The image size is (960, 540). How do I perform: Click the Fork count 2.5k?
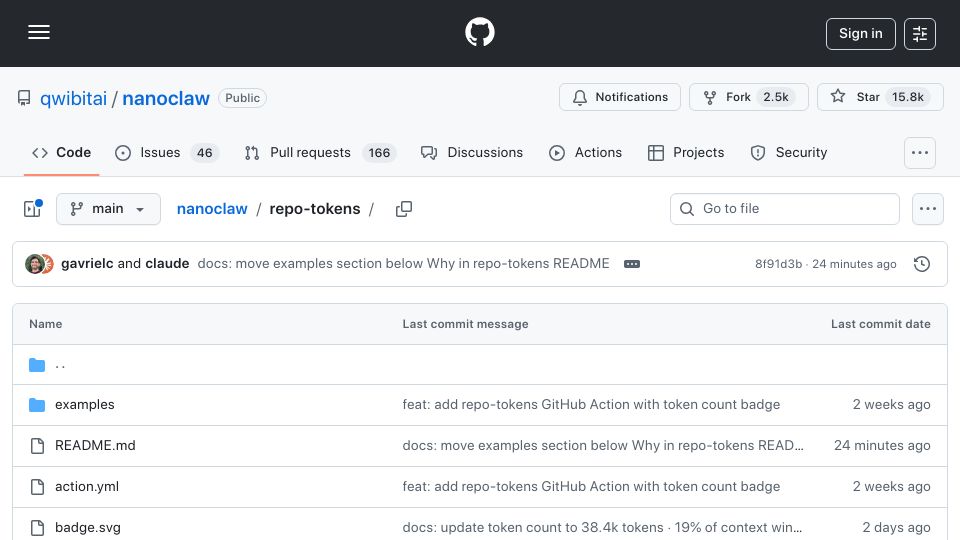point(776,97)
